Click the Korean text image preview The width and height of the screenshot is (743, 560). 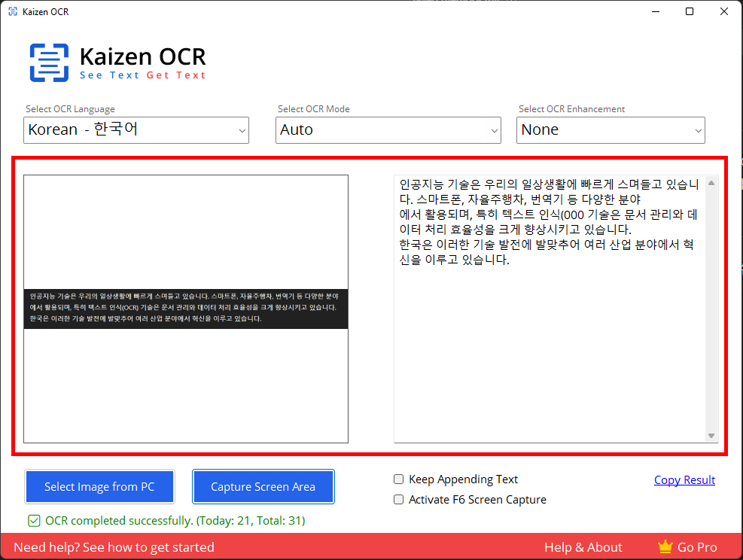186,309
